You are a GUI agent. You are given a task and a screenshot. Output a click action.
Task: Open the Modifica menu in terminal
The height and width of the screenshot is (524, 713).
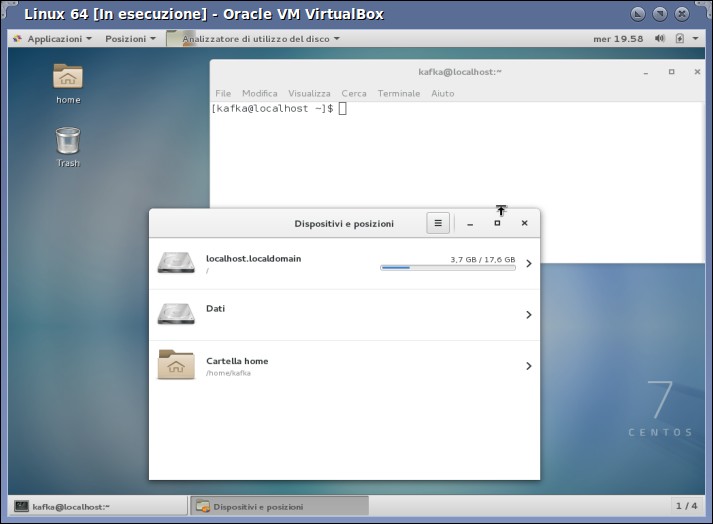pos(260,93)
